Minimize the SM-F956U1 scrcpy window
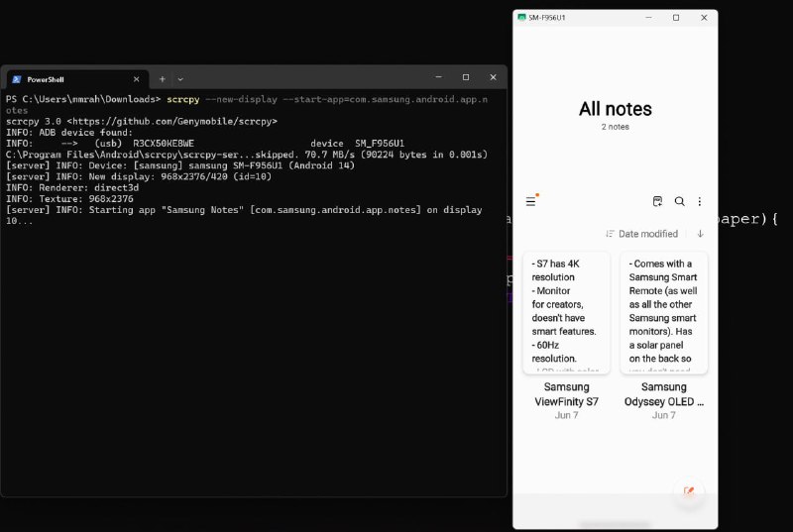The height and width of the screenshot is (532, 793). (x=649, y=18)
